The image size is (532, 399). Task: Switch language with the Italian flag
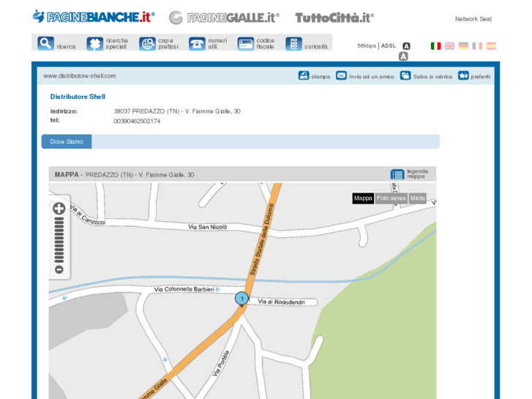click(435, 46)
